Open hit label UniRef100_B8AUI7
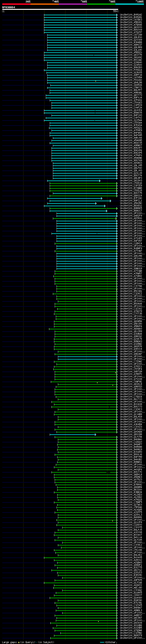This screenshot has width=146, height=644. [x=131, y=211]
